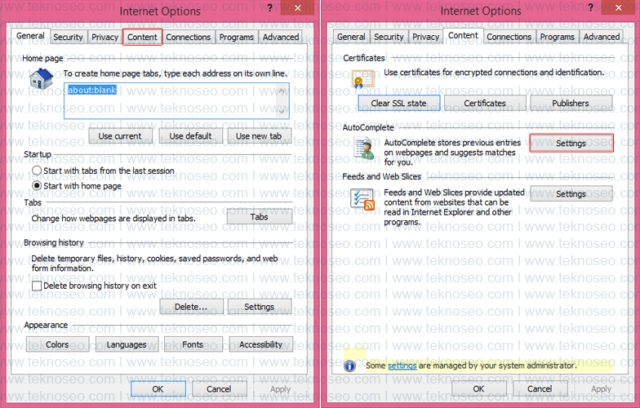Screen dimensions: 640x408
Task: Click Cancel in the right window
Action: [x=540, y=389]
